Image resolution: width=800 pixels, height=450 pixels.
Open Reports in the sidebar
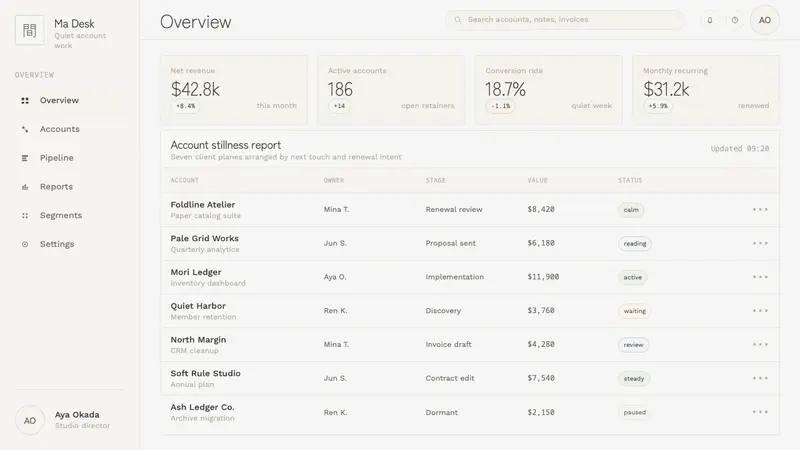click(x=70, y=187)
